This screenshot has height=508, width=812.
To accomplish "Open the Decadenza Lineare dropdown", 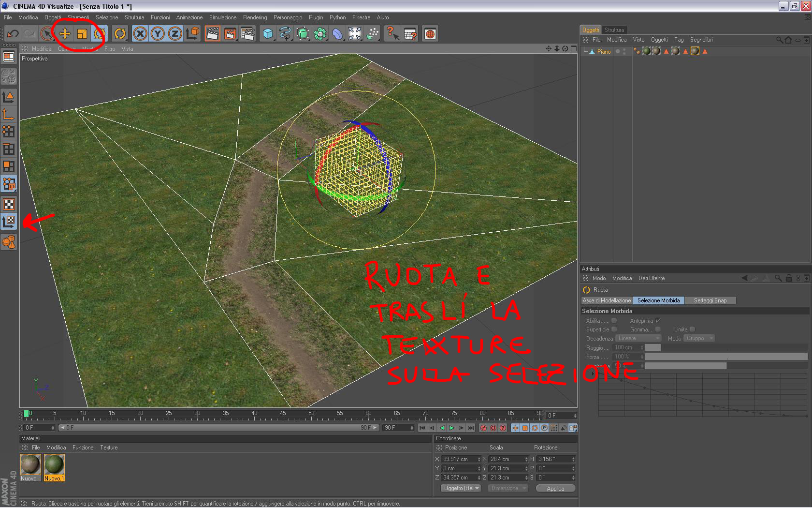I will (638, 338).
